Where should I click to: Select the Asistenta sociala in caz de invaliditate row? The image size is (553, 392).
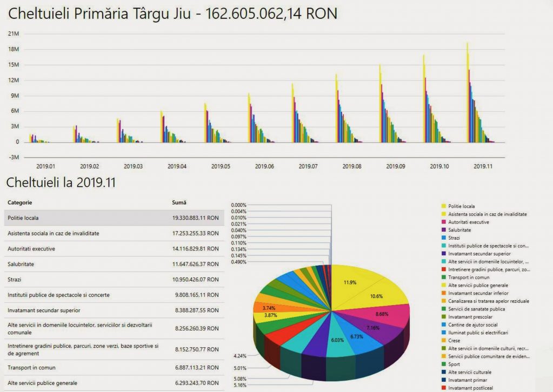[114, 233]
